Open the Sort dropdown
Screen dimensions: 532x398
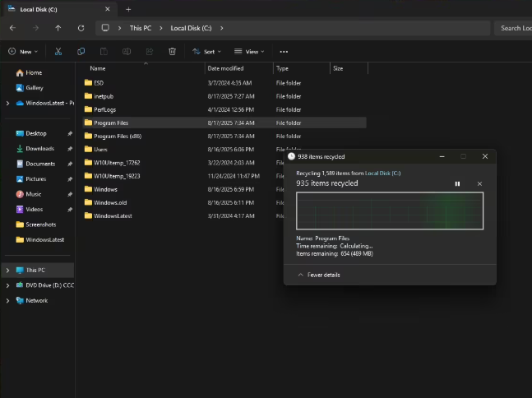pos(206,51)
